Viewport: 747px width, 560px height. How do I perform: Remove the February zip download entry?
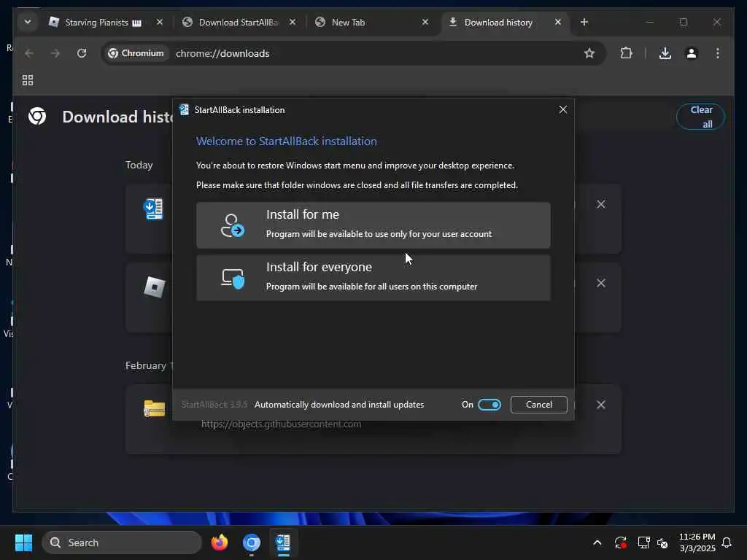click(x=601, y=405)
